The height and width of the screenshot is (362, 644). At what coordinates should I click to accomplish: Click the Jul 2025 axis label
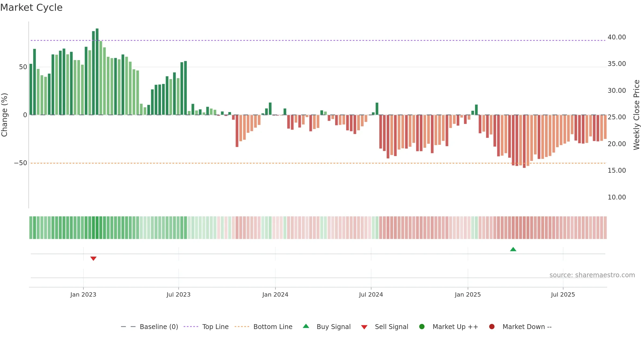(563, 295)
